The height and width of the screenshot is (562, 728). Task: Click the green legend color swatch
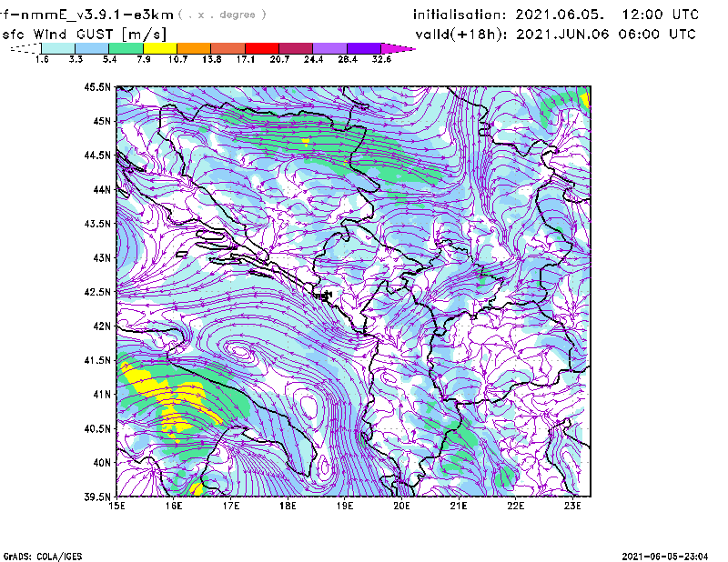(126, 48)
